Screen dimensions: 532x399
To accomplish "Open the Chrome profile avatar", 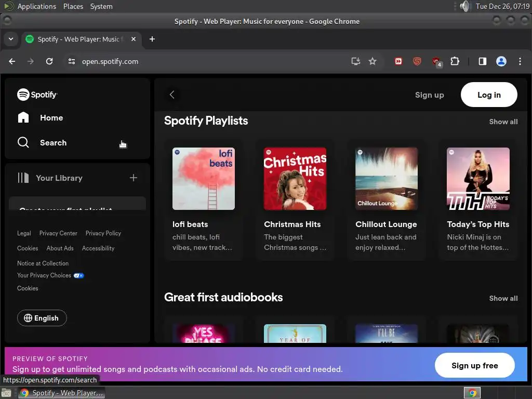I will pyautogui.click(x=501, y=61).
